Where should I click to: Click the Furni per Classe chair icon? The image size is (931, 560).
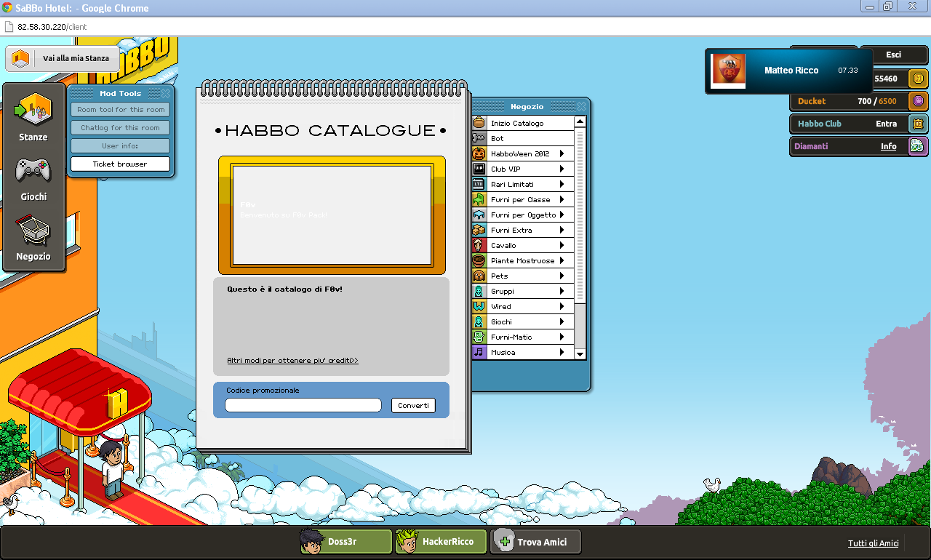pos(479,199)
